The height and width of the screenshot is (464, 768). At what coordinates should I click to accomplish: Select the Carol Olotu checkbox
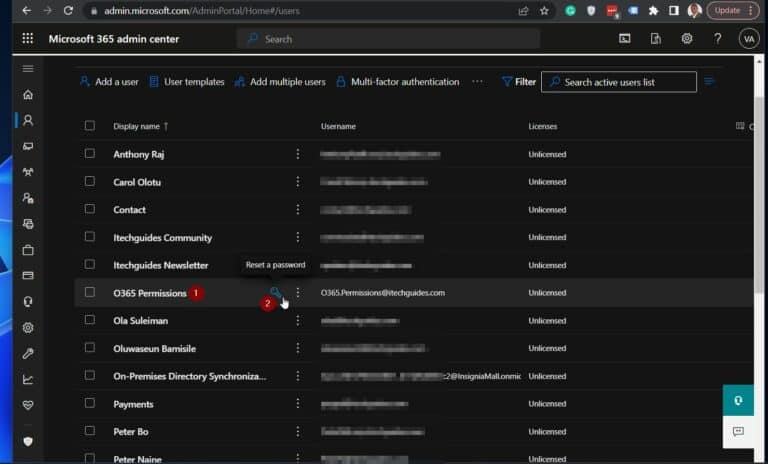click(x=90, y=181)
